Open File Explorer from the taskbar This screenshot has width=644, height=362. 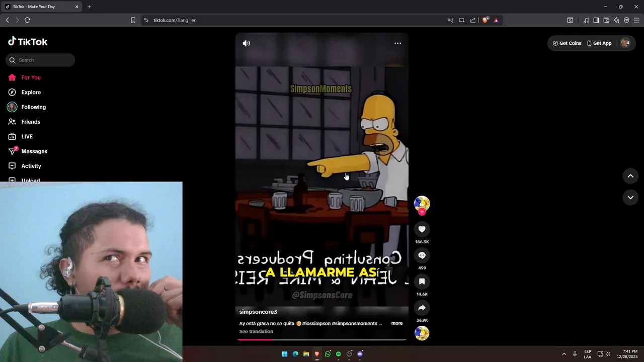[x=306, y=354]
